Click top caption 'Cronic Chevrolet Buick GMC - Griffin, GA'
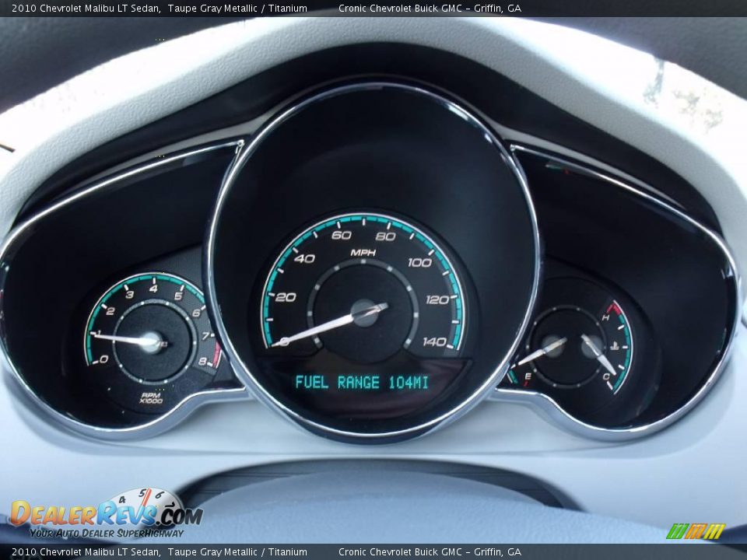Viewport: 747px width, 560px height. (430, 8)
